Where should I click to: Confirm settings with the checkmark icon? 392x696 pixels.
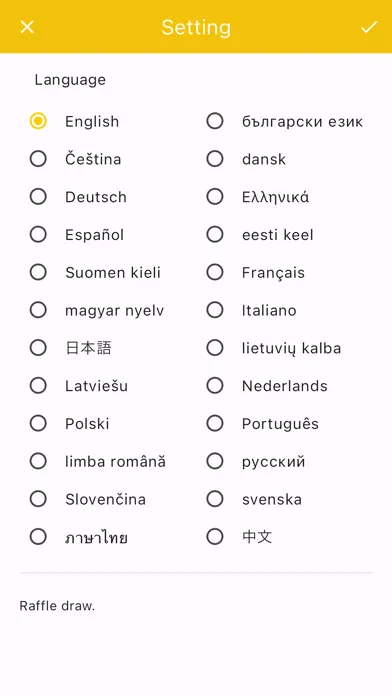(x=368, y=27)
